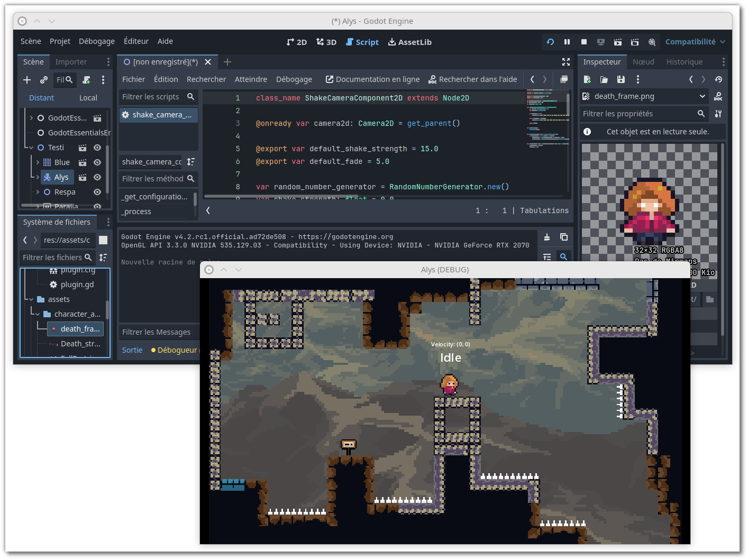Screen dimensions: 748x560
Task: Save the current resource in Inspector
Action: click(621, 79)
